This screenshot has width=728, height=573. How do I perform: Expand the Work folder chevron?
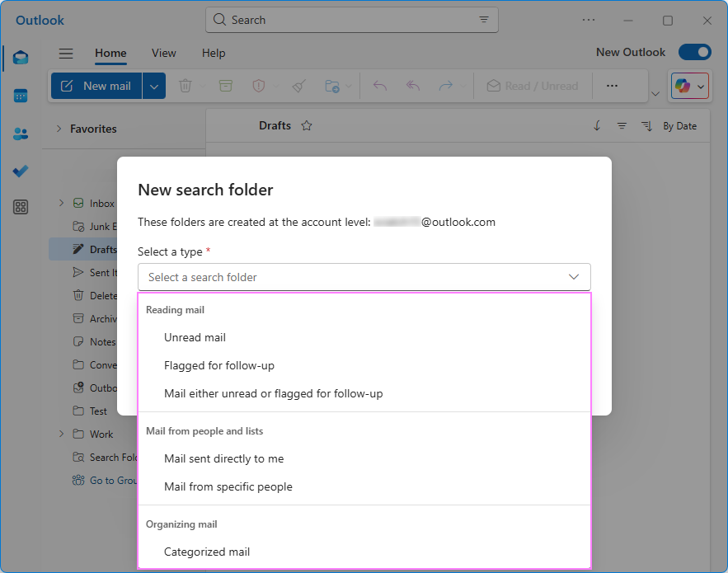60,434
